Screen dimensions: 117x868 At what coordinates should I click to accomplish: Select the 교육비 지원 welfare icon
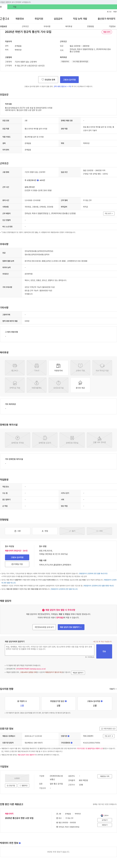pos(80,368)
